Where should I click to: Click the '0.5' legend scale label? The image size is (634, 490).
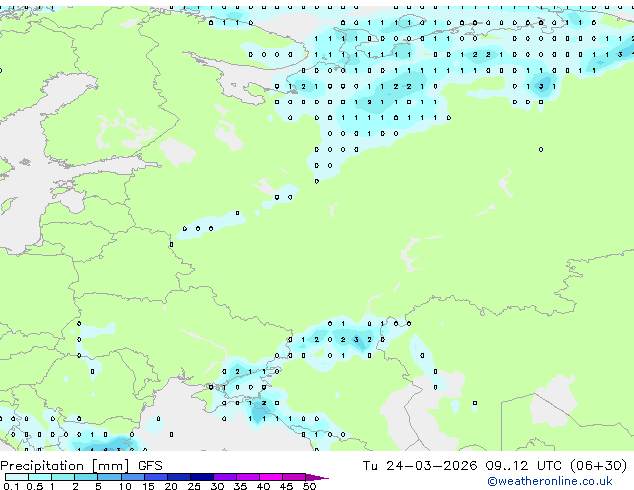35,486
